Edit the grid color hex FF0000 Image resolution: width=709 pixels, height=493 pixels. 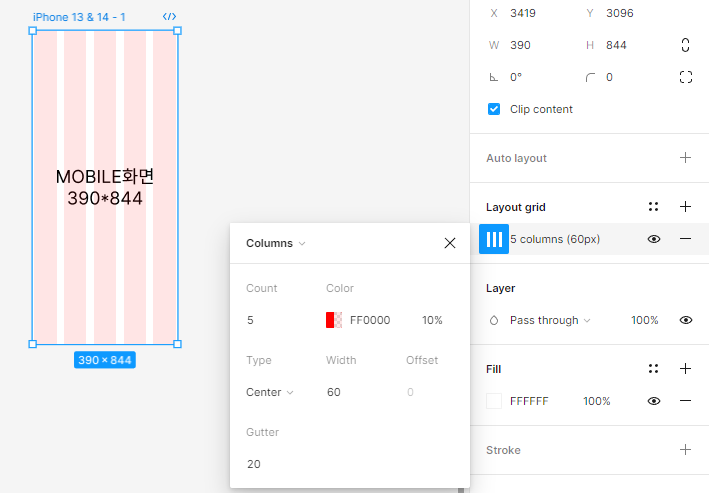(x=370, y=320)
